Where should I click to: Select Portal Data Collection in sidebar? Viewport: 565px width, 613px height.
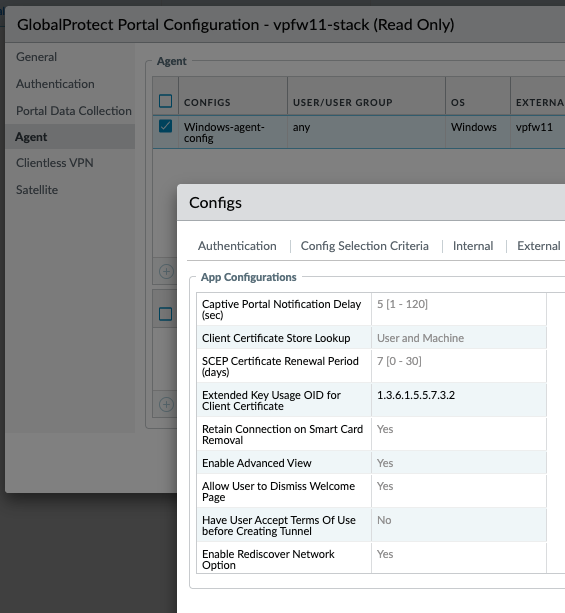(x=74, y=111)
